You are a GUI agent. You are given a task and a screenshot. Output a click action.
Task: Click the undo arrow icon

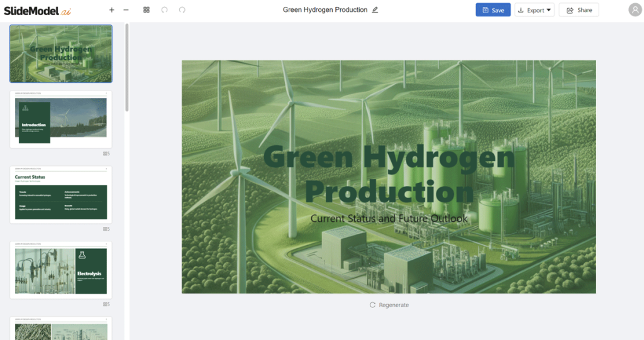(164, 10)
